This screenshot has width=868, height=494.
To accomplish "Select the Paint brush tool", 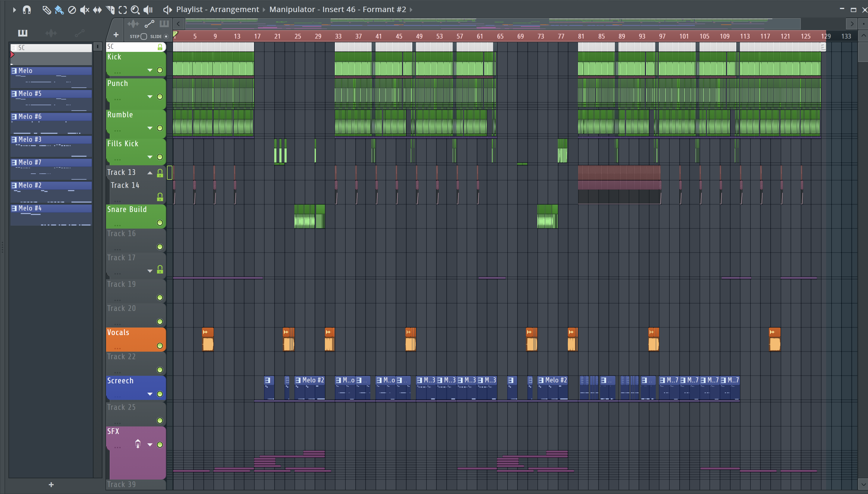I will pos(59,10).
